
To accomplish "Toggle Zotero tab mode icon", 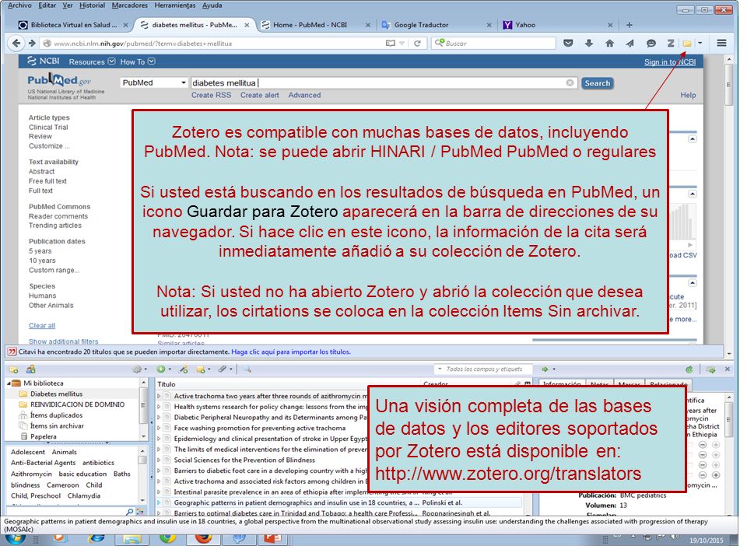I will pyautogui.click(x=710, y=369).
